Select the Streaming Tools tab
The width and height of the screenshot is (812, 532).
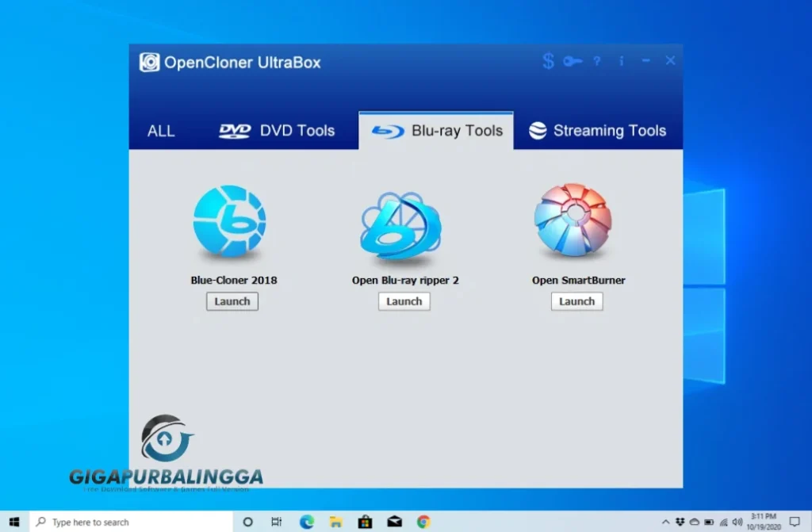598,131
